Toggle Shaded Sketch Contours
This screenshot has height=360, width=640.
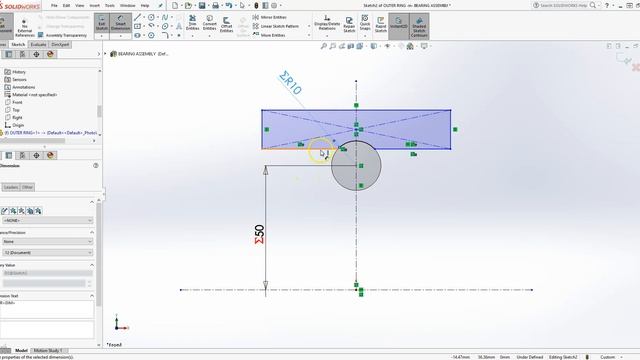[419, 27]
